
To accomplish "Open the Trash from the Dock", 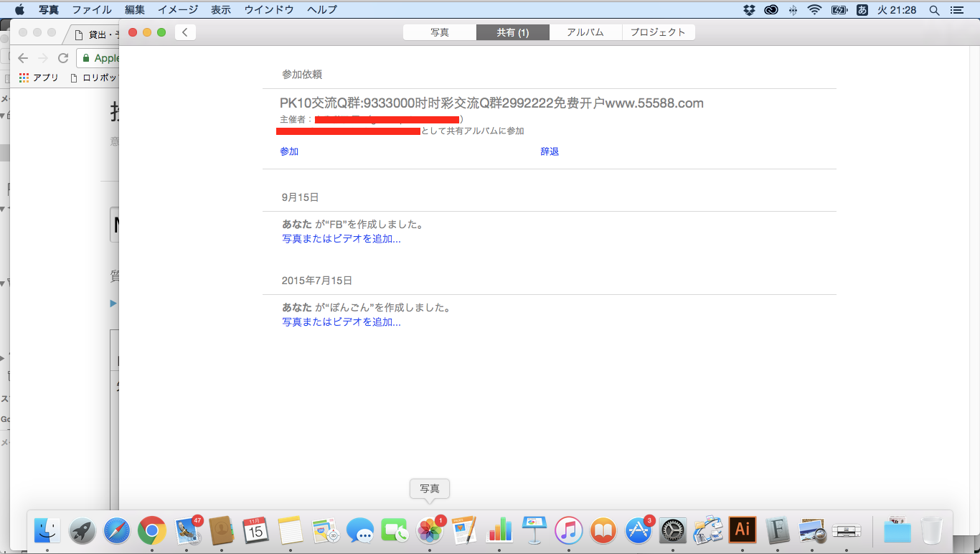I will coord(932,530).
